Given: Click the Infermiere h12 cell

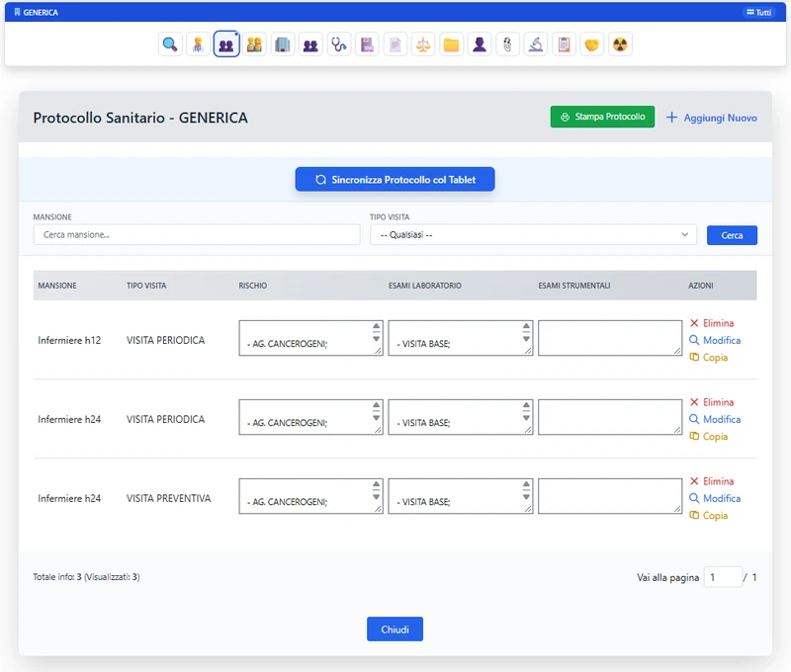Looking at the screenshot, I should (69, 340).
